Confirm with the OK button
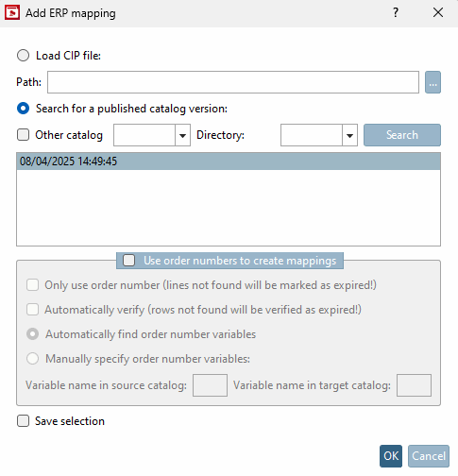Viewport: 458px width, 476px height. [391, 456]
